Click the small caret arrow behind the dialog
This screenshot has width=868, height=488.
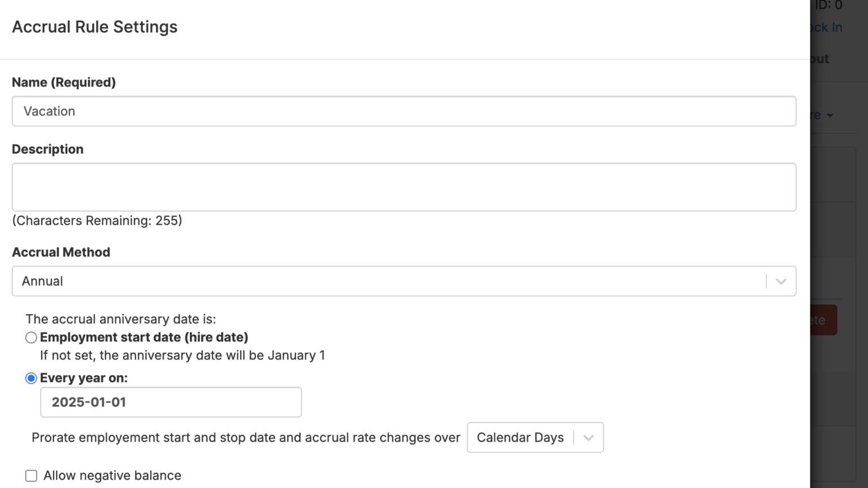tap(830, 116)
